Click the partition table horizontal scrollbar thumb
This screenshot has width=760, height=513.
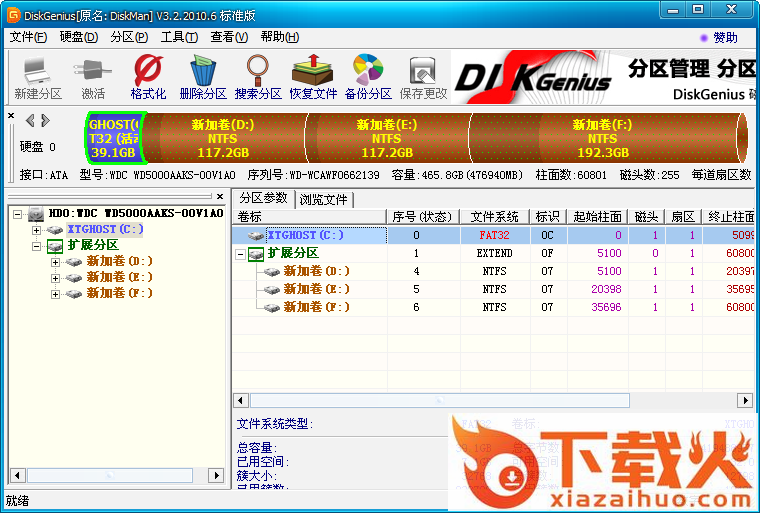440,401
